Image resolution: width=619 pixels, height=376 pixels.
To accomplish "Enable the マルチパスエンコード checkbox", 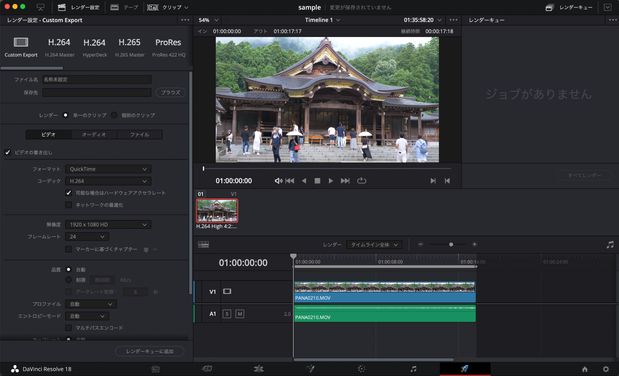I will click(x=69, y=328).
